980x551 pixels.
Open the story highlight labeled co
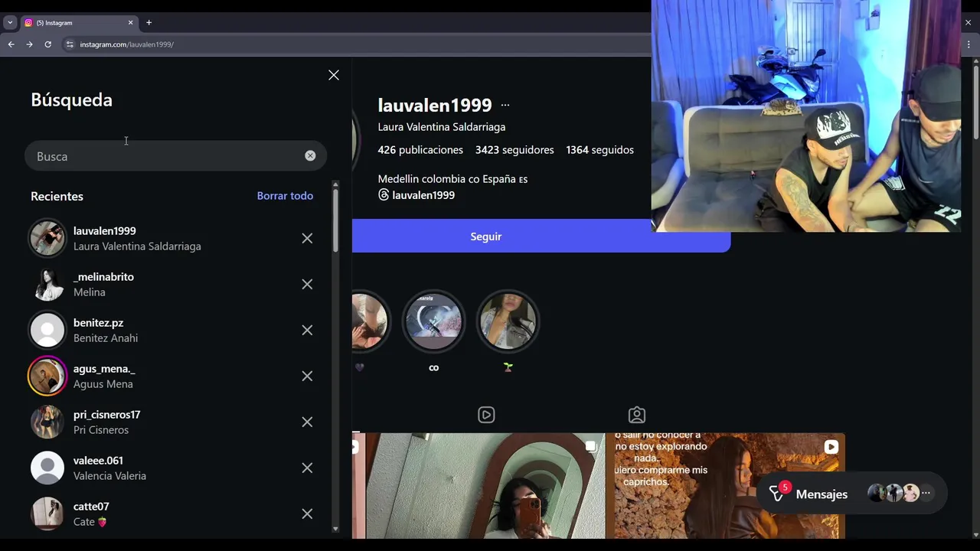click(433, 321)
